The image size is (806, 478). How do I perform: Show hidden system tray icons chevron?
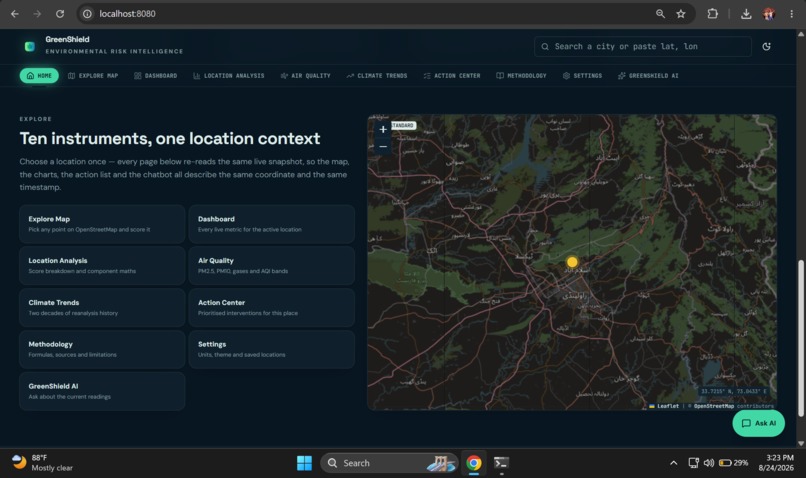pyautogui.click(x=673, y=463)
